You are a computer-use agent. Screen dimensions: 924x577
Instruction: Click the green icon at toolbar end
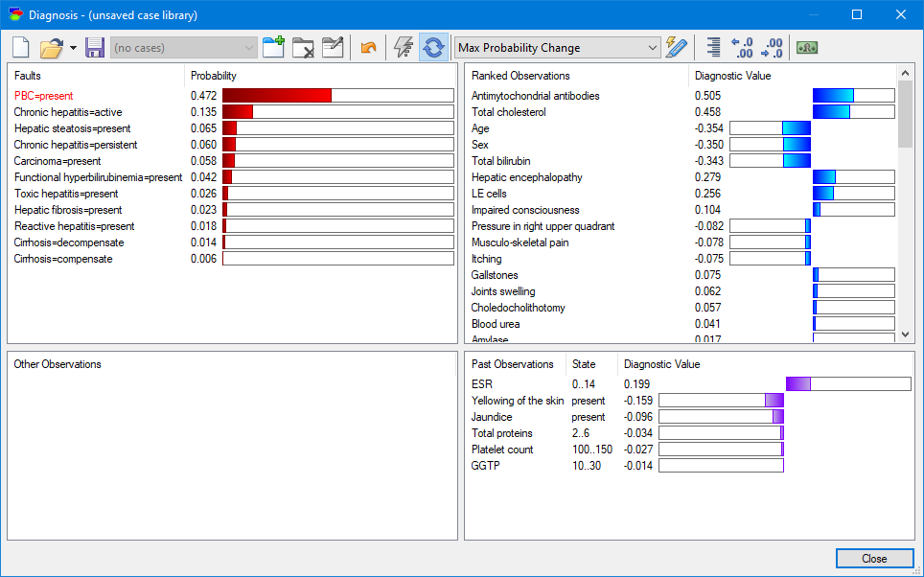[x=807, y=48]
